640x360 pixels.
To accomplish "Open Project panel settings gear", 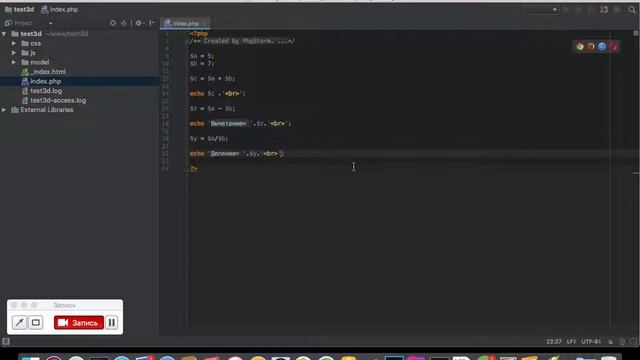I will click(x=139, y=23).
